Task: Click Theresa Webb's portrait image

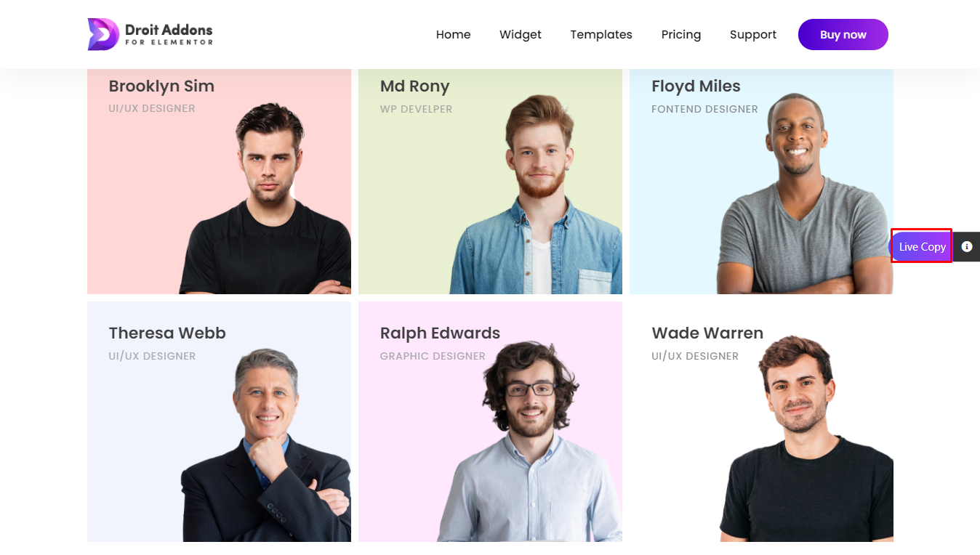Action: (x=265, y=445)
